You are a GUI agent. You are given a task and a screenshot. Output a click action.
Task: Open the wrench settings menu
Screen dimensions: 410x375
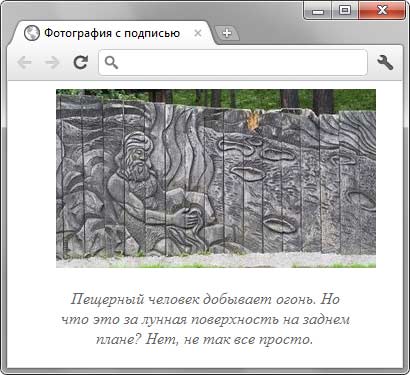(385, 62)
